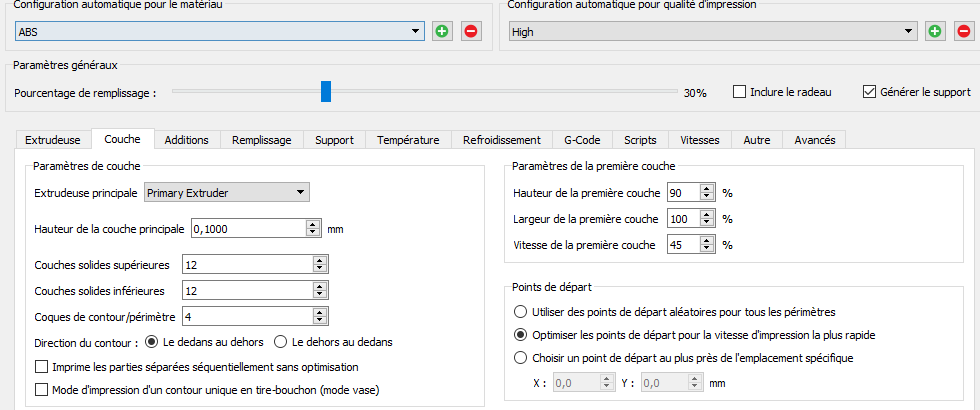Remove the High print quality configuration
This screenshot has height=410, width=980.
tap(963, 32)
